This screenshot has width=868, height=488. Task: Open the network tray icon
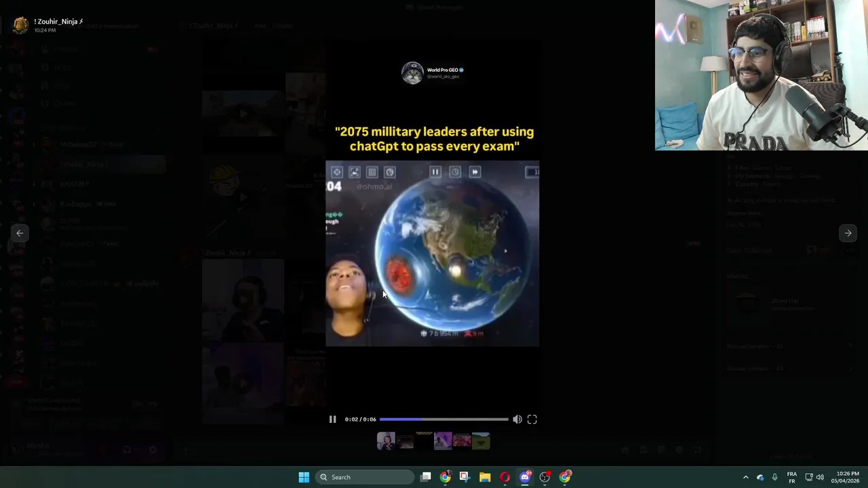pos(809,477)
